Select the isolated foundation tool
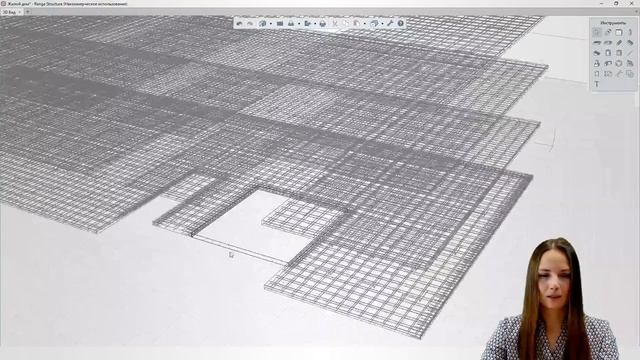This screenshot has width=640, height=360. pyautogui.click(x=597, y=64)
